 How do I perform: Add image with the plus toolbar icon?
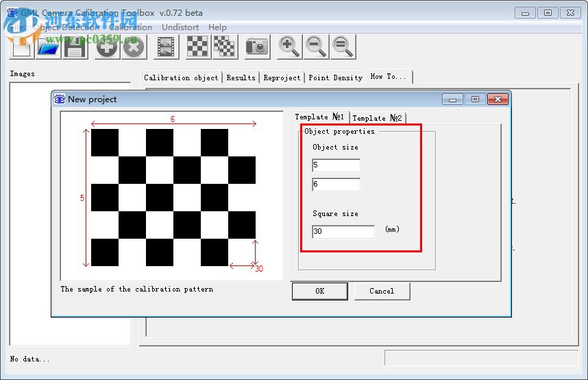click(107, 47)
